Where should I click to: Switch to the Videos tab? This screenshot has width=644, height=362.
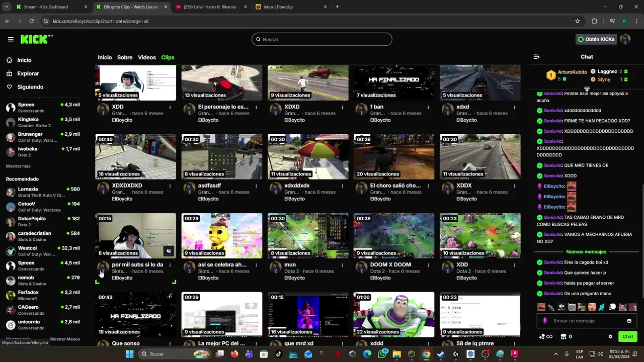click(x=147, y=57)
